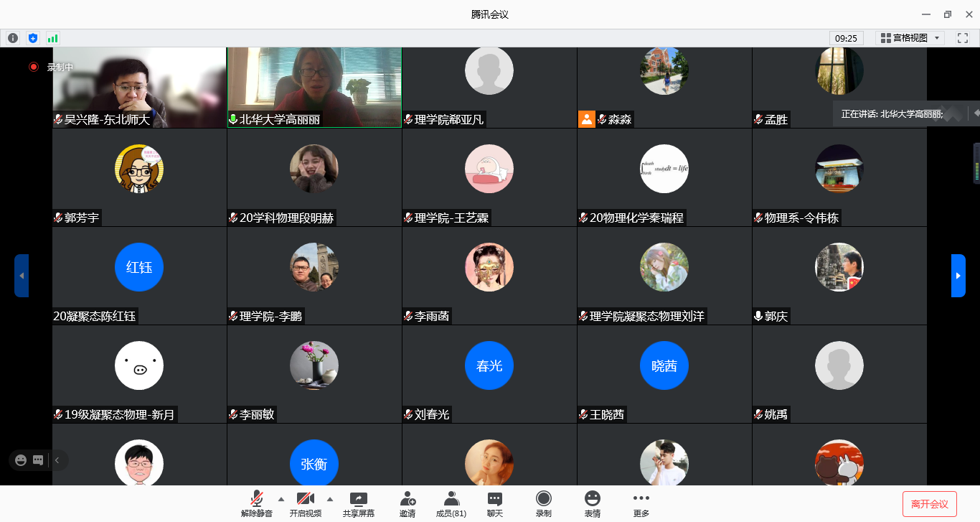This screenshot has height=522, width=980.
Task: Collapse the 正在讲话 speaker banner arrow
Action: pos(976,113)
